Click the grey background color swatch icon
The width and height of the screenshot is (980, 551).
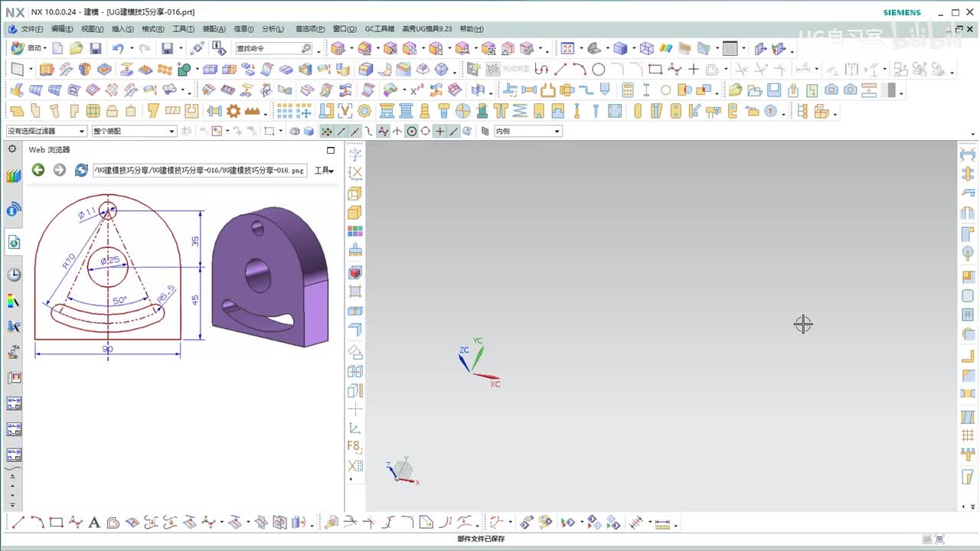(x=730, y=48)
